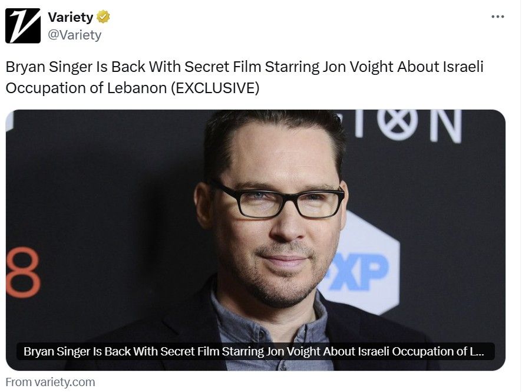Click the gold verified badge beside Variety
Image resolution: width=532 pixels, height=392 pixels.
(103, 17)
